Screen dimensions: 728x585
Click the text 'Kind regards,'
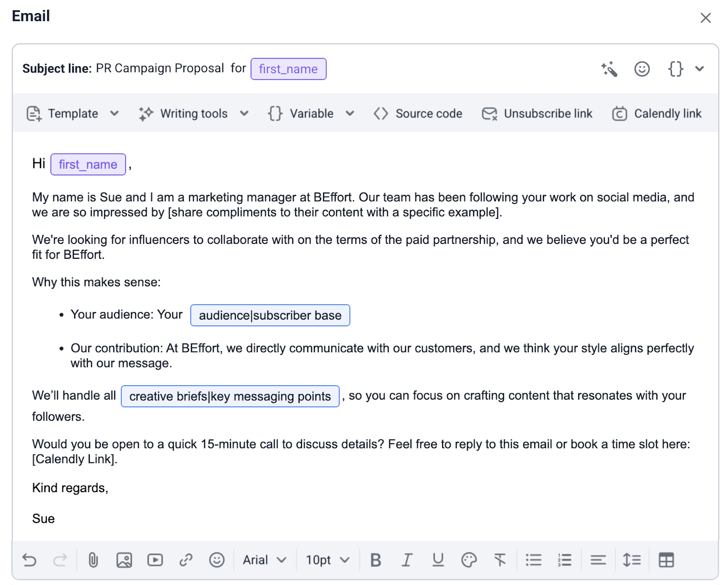click(x=70, y=488)
